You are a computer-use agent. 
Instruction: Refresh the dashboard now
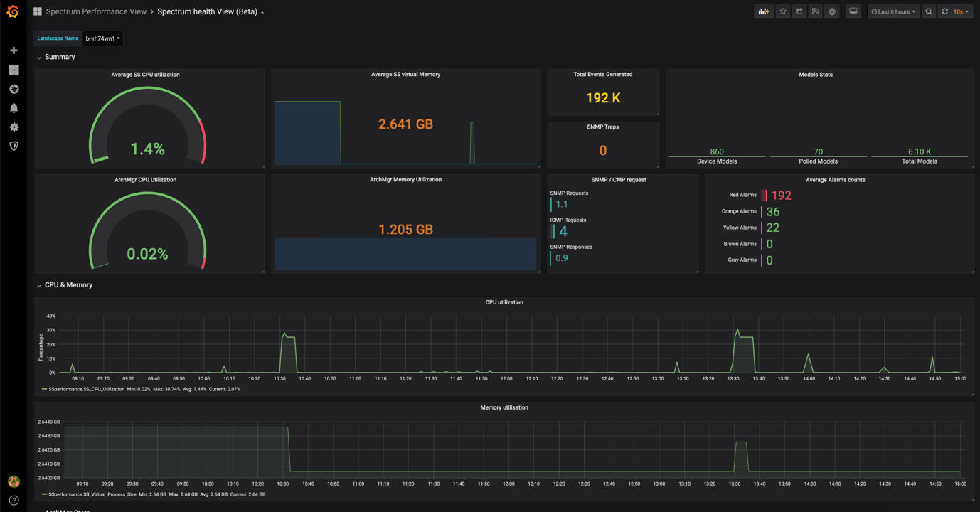944,11
